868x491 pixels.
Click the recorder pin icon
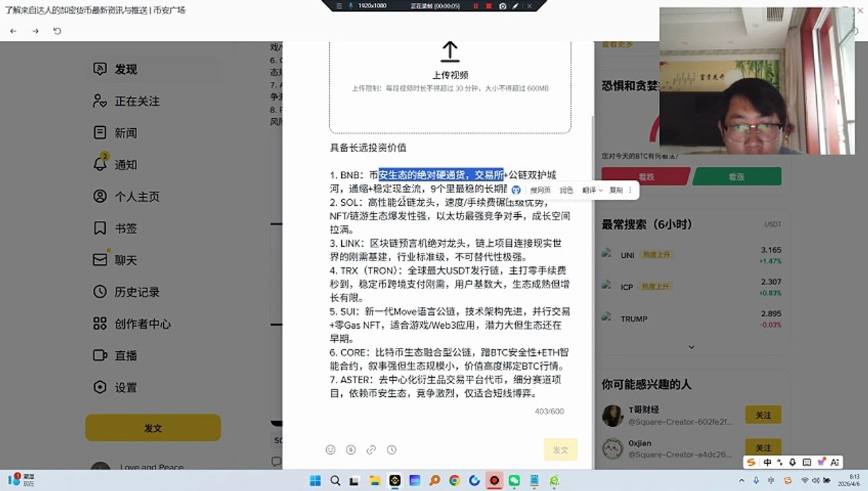click(351, 5)
